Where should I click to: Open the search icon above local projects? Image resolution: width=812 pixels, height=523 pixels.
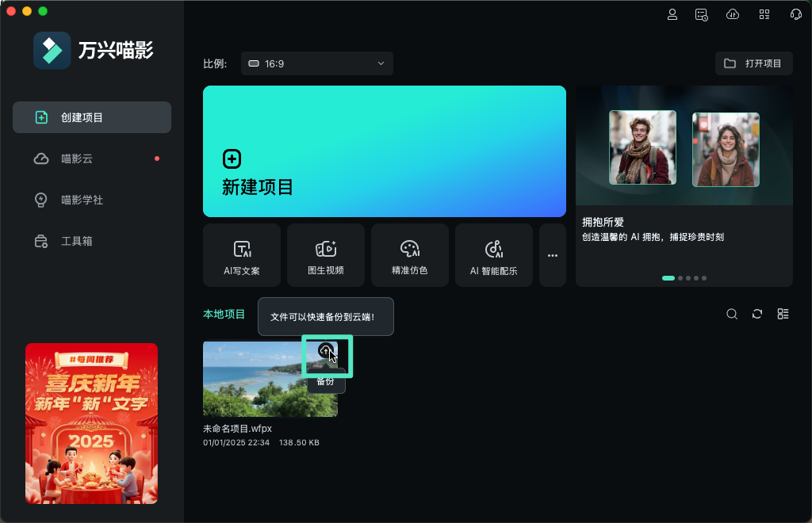tap(732, 314)
